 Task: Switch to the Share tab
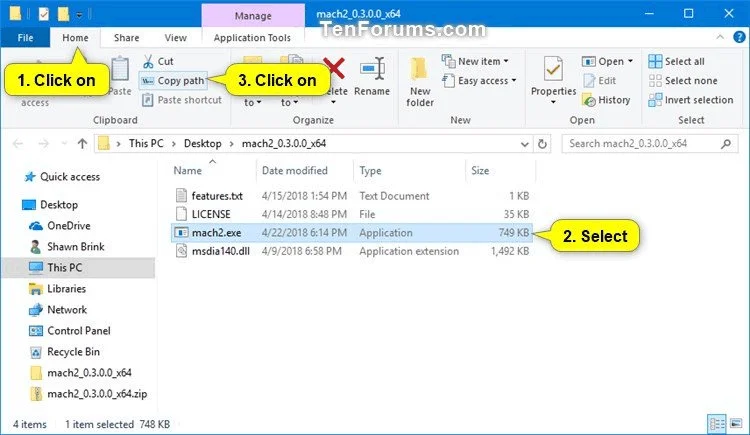point(126,37)
